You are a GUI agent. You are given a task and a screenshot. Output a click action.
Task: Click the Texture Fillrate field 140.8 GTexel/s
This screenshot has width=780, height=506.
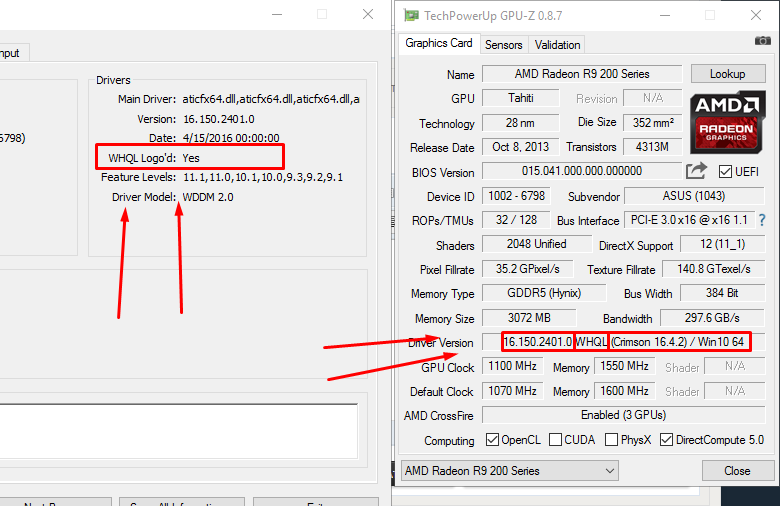click(x=713, y=269)
